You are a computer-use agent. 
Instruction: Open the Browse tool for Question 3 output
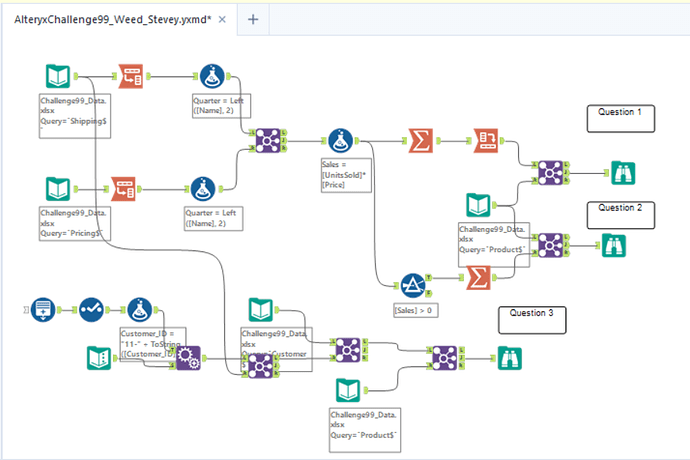[x=510, y=357]
